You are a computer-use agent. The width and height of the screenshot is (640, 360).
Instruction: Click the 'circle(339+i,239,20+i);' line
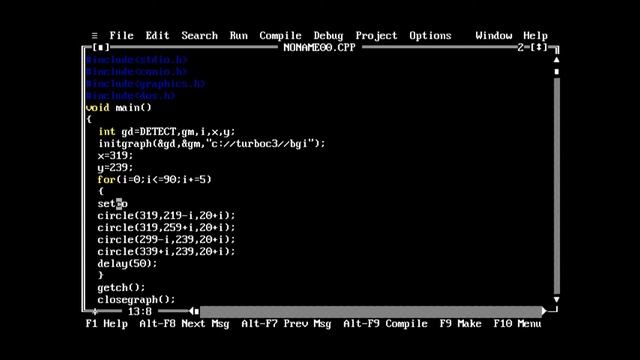166,251
